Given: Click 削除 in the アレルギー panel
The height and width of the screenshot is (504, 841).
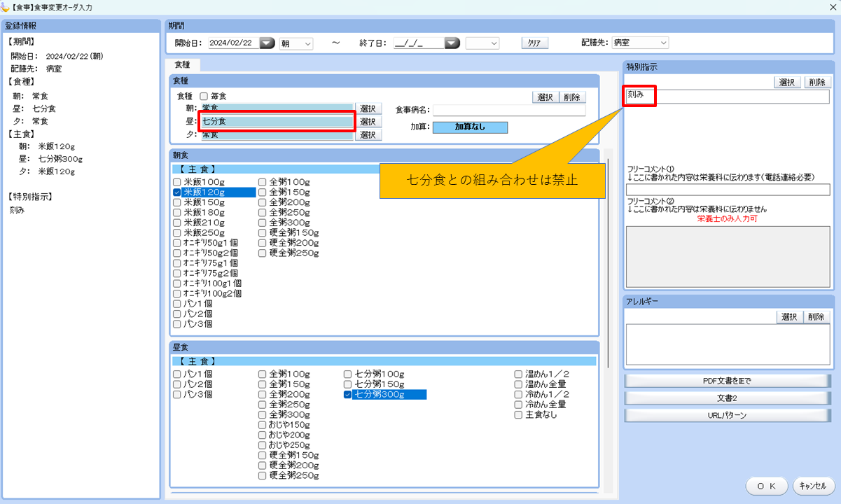Looking at the screenshot, I should pyautogui.click(x=816, y=317).
